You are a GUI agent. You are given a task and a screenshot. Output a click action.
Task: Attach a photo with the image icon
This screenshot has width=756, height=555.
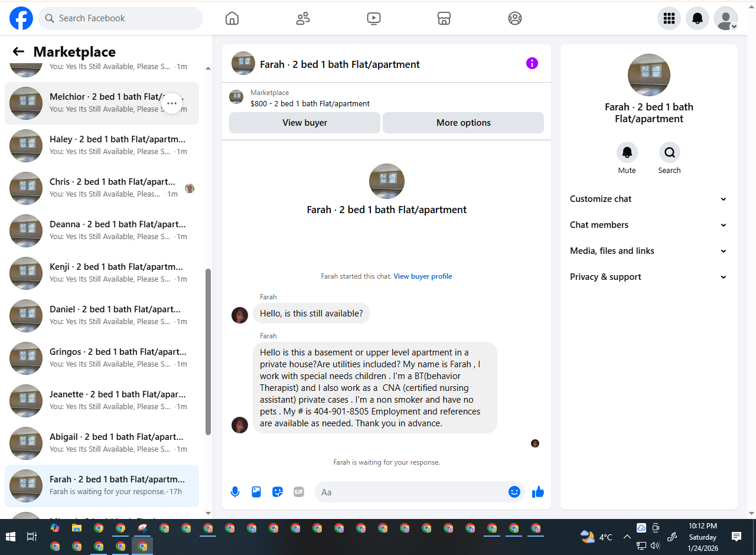click(x=256, y=492)
